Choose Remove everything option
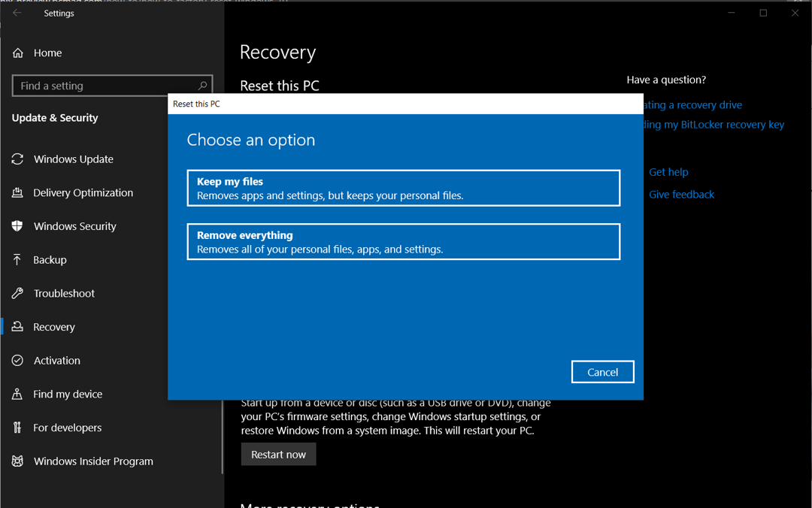812x508 pixels. click(403, 241)
